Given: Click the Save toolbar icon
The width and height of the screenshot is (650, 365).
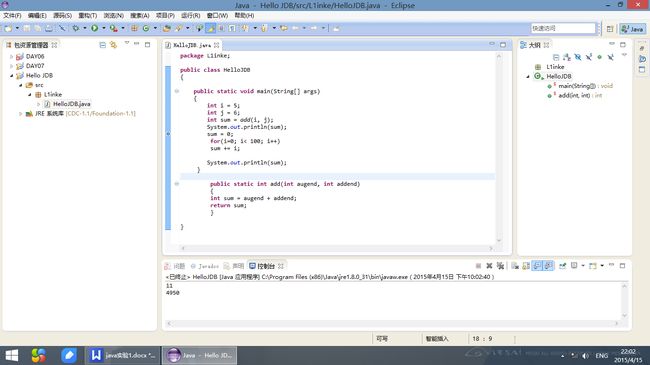Looking at the screenshot, I should point(27,28).
